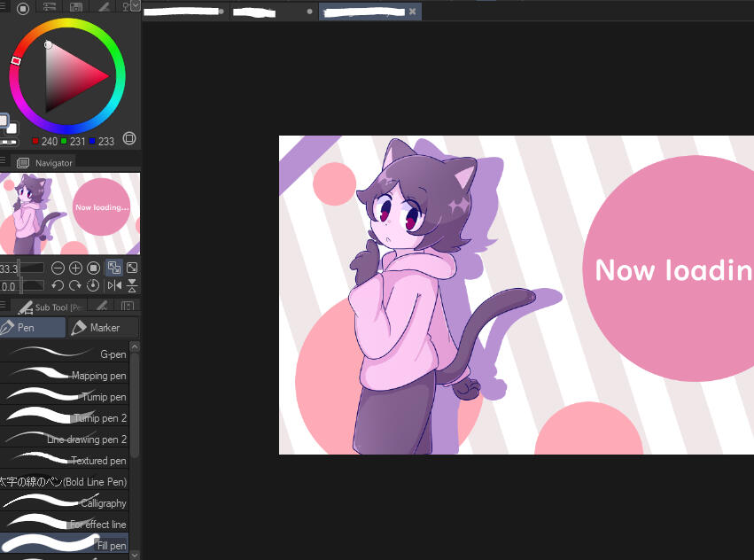This screenshot has height=560, width=754.
Task: Select the transparent color swatch
Action: pos(8,142)
